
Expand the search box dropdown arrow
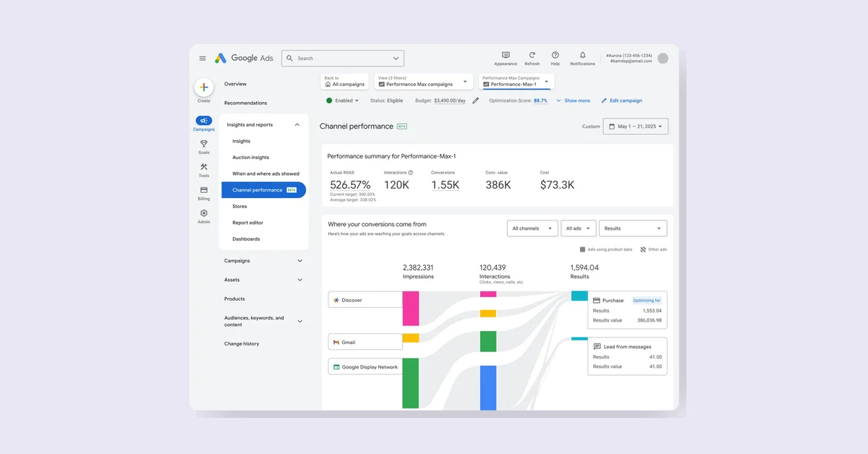[396, 59]
